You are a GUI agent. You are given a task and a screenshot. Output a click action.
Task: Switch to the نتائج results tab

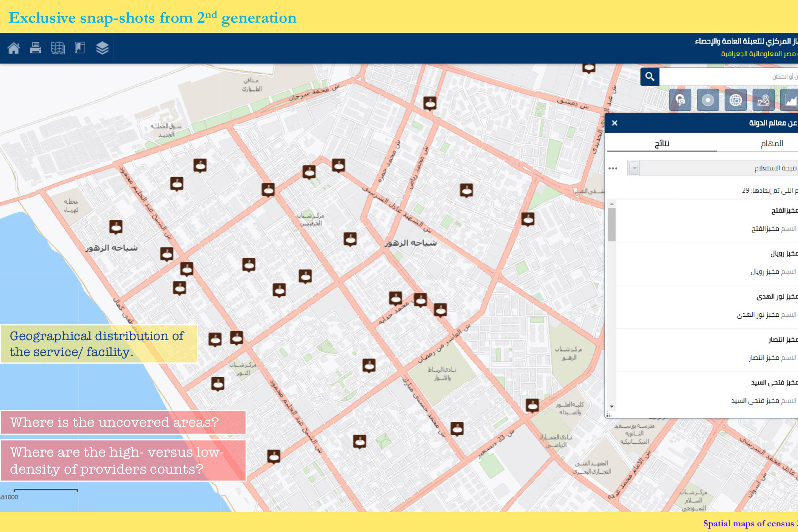point(662,143)
